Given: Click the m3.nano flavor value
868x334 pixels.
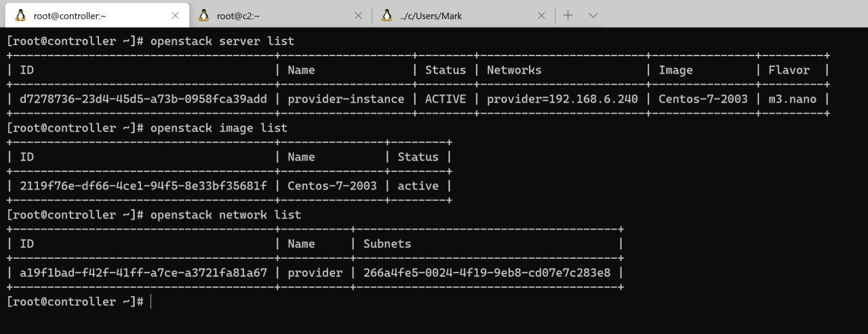Looking at the screenshot, I should coord(792,99).
